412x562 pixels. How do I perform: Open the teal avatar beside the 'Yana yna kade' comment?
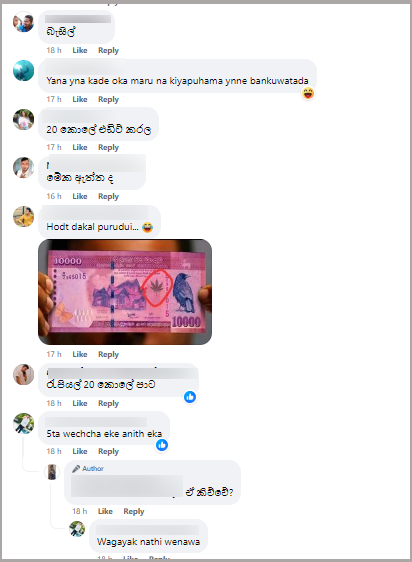pyautogui.click(x=23, y=71)
